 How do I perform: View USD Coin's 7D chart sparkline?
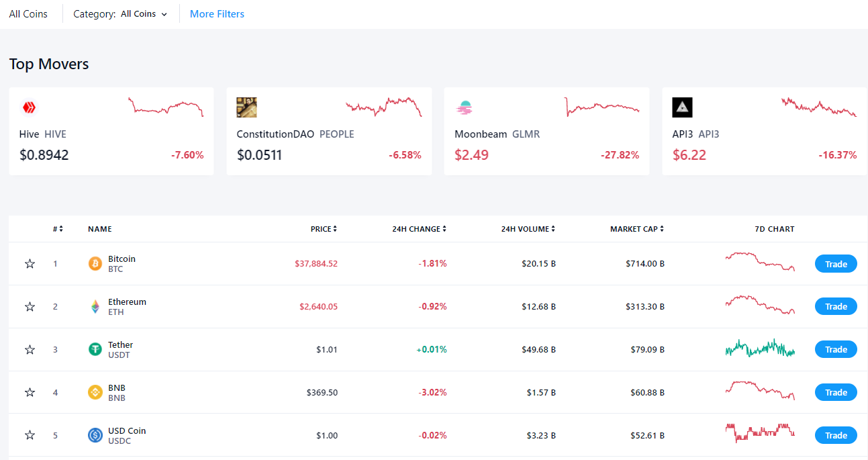760,432
